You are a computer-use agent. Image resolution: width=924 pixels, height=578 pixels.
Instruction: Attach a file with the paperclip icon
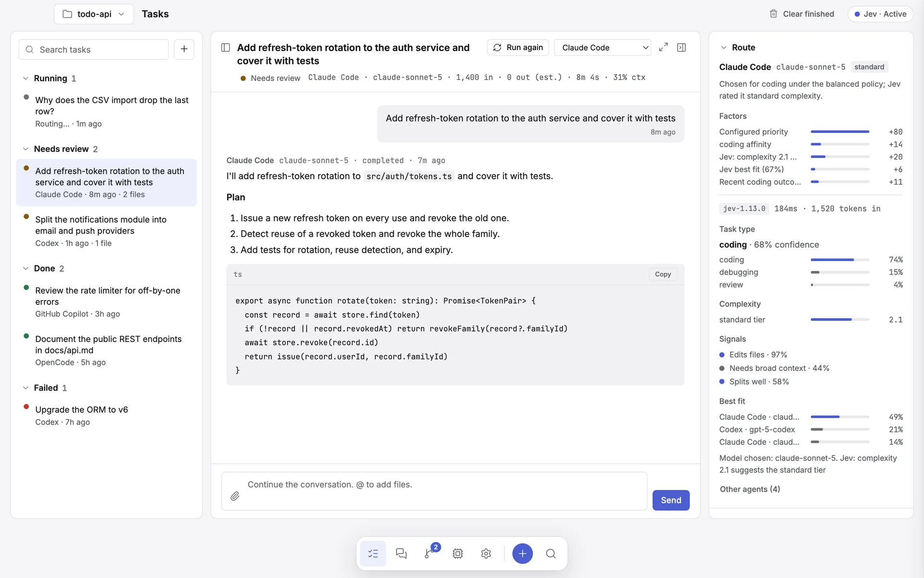click(235, 496)
